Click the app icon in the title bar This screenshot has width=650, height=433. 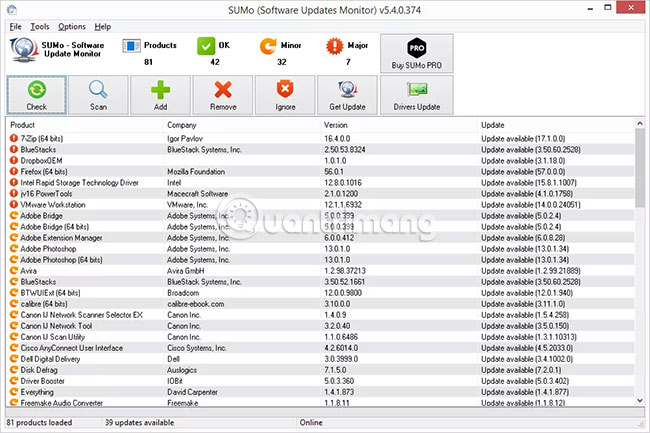tap(12, 10)
